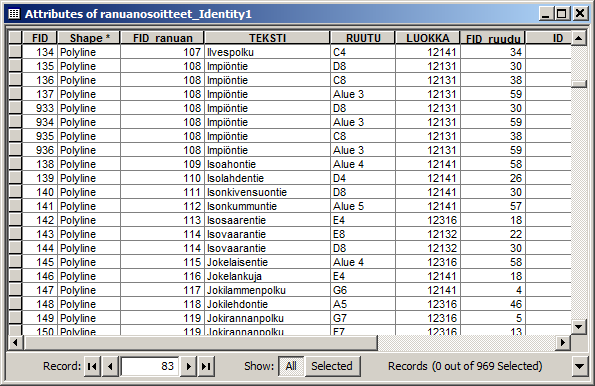Click the LUOKKA column header
595x386 pixels.
(x=428, y=38)
